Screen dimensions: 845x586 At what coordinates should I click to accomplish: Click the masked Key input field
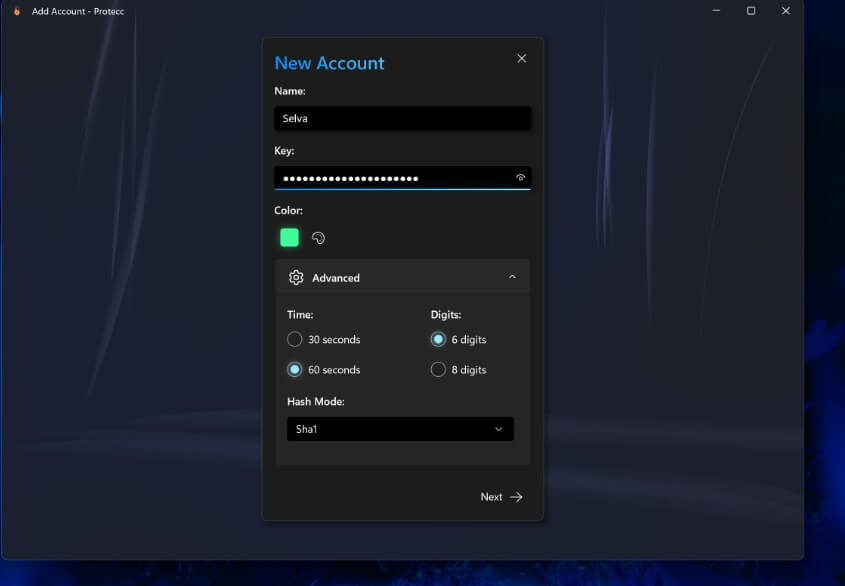[x=402, y=178]
